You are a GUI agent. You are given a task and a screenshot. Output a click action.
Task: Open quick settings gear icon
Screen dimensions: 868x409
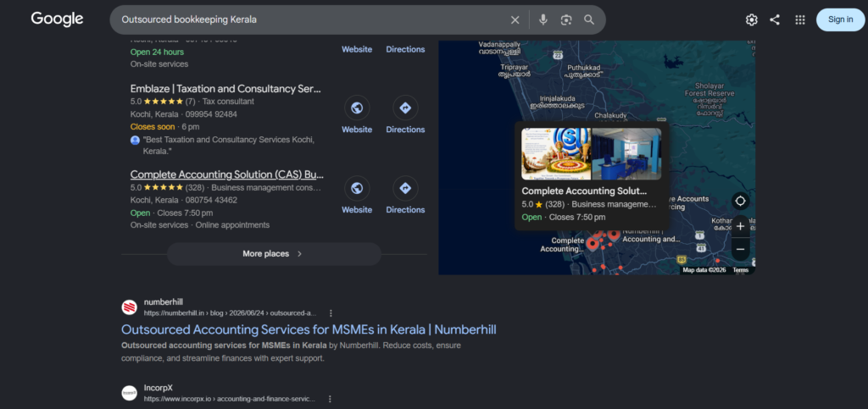click(751, 19)
